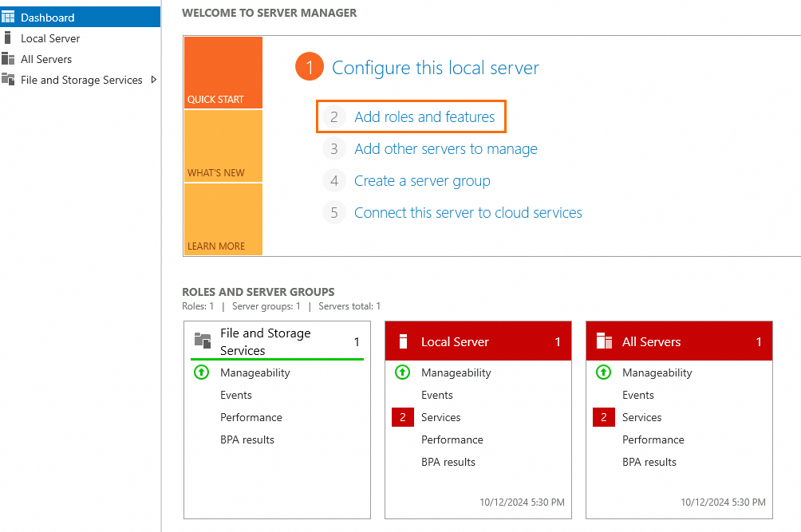This screenshot has width=801, height=532.
Task: Click the Dashboard grid icon in sidebar
Action: (x=9, y=18)
